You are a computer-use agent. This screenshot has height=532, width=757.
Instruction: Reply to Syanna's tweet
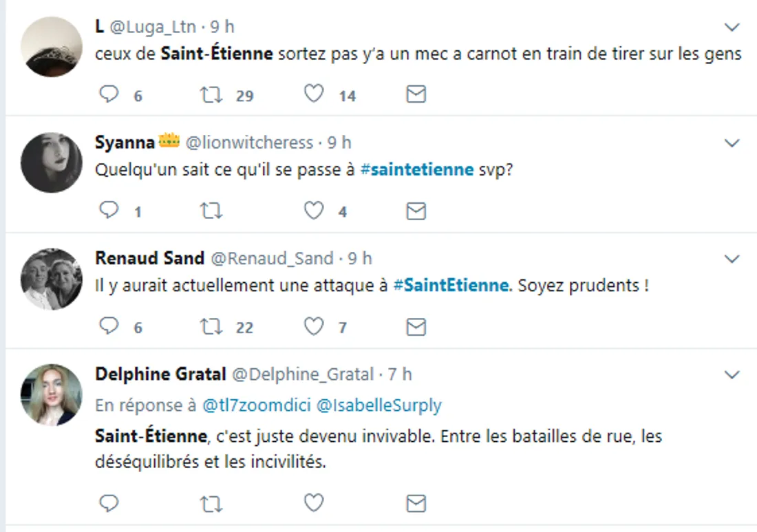[109, 211]
